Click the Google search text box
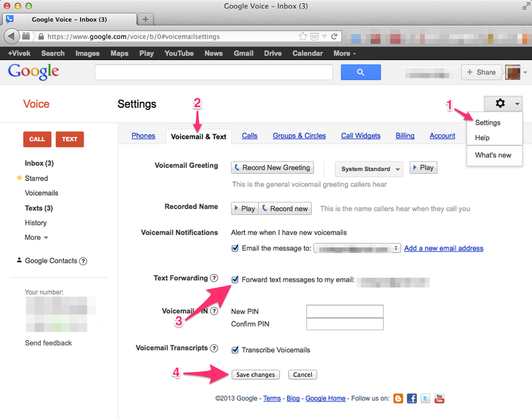532x419 pixels. (213, 72)
